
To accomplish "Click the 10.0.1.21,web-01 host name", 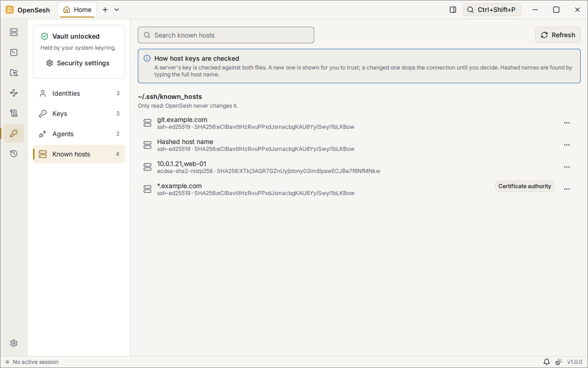I will 181,164.
